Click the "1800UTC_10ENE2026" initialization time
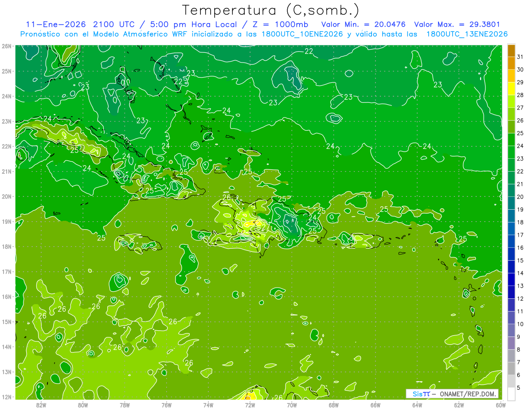532x411 pixels. [x=302, y=34]
